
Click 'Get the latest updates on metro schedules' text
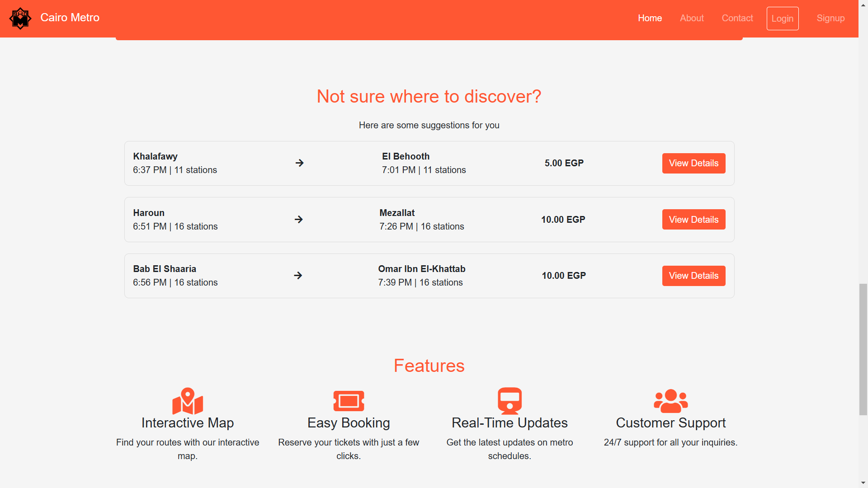coord(509,449)
